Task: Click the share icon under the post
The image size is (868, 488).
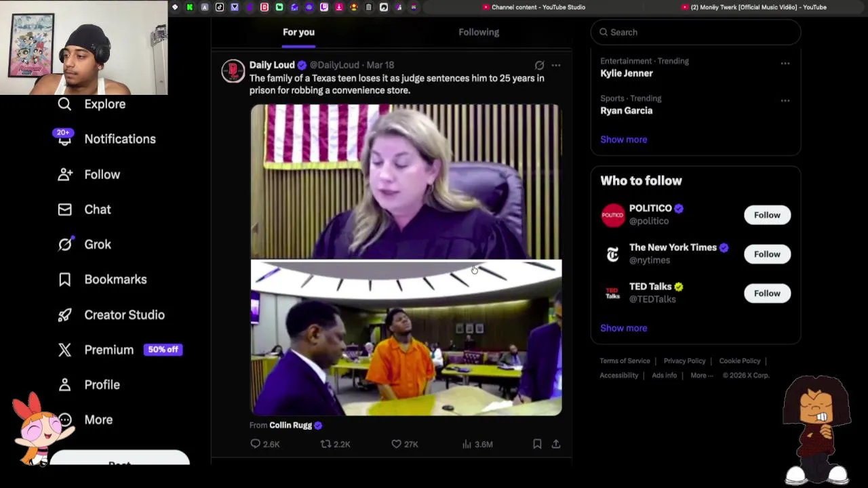Action: 555,444
